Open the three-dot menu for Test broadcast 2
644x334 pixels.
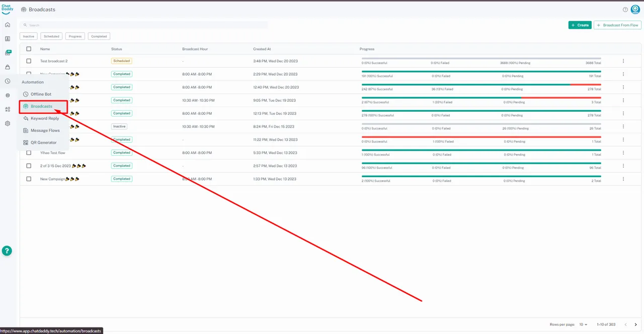[x=623, y=61]
